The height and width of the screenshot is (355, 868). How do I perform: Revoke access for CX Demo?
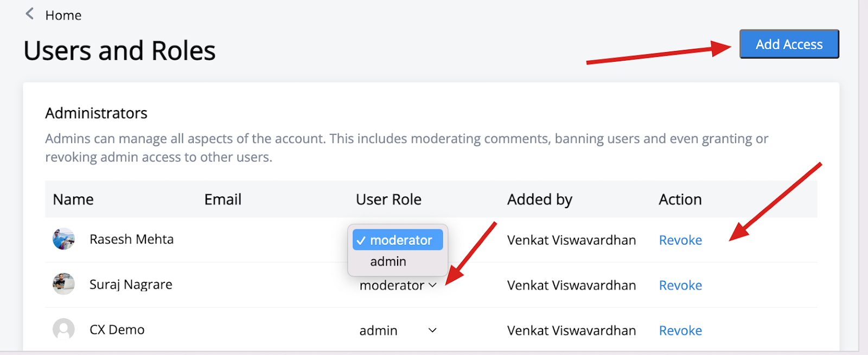coord(680,331)
